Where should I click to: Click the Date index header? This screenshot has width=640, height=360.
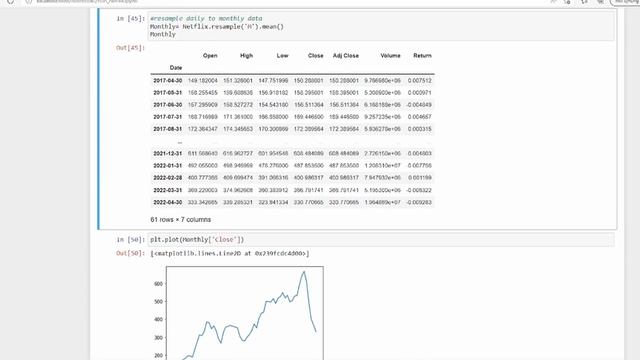click(x=176, y=68)
